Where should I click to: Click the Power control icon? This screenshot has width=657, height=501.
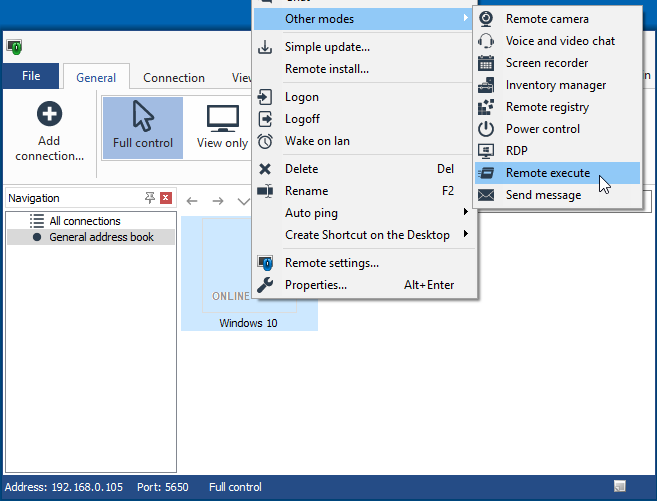click(486, 129)
